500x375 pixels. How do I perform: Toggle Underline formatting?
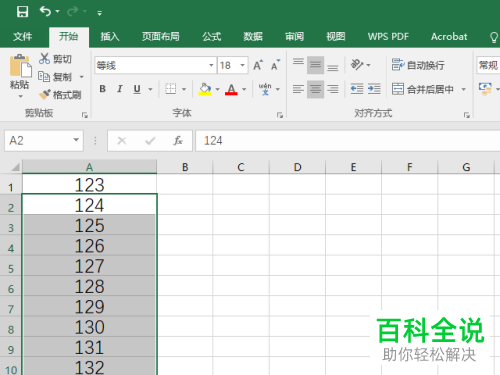pyautogui.click(x=137, y=89)
